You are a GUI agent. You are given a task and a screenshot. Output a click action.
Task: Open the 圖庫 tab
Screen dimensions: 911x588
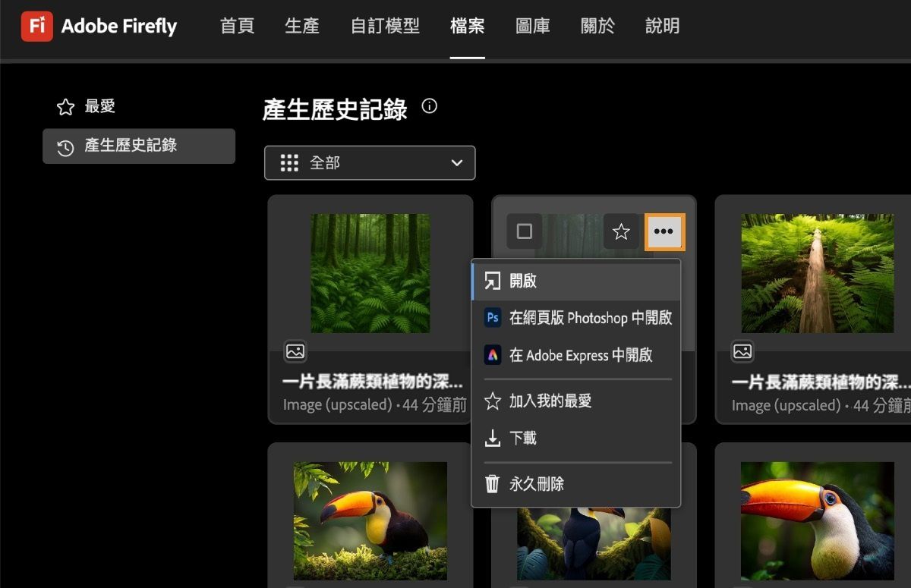click(x=533, y=27)
